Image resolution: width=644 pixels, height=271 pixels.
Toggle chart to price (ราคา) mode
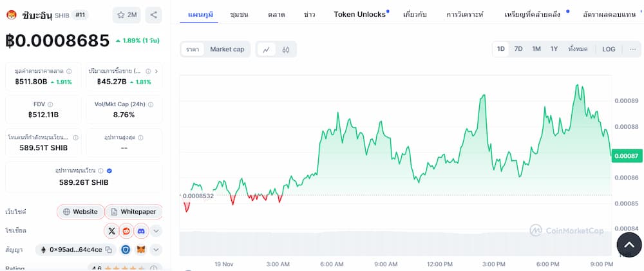[193, 50]
